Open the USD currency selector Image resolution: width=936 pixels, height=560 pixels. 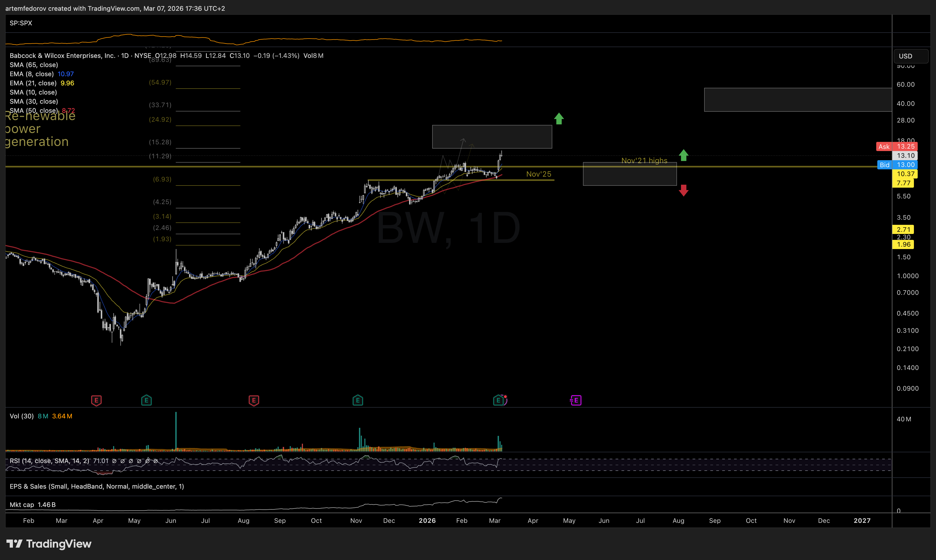[x=911, y=56]
